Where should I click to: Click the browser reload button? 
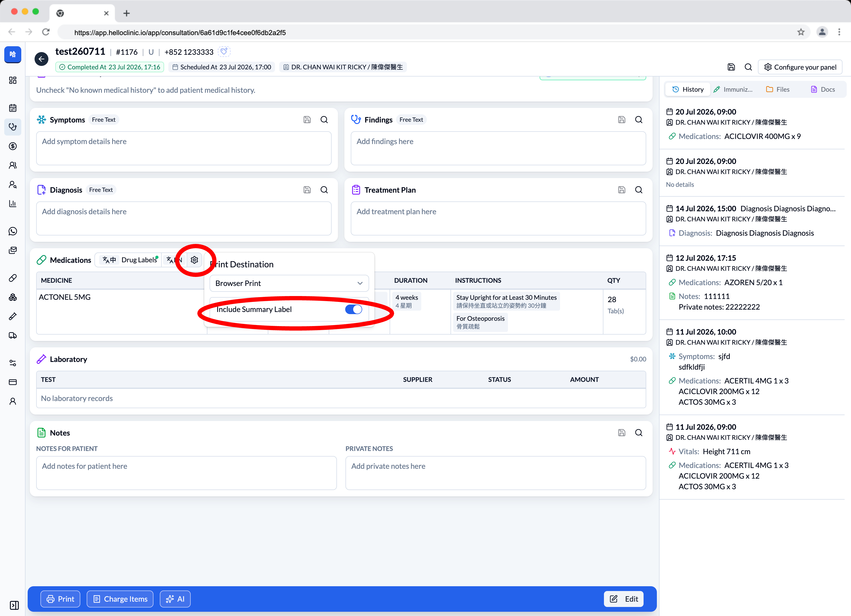(46, 32)
